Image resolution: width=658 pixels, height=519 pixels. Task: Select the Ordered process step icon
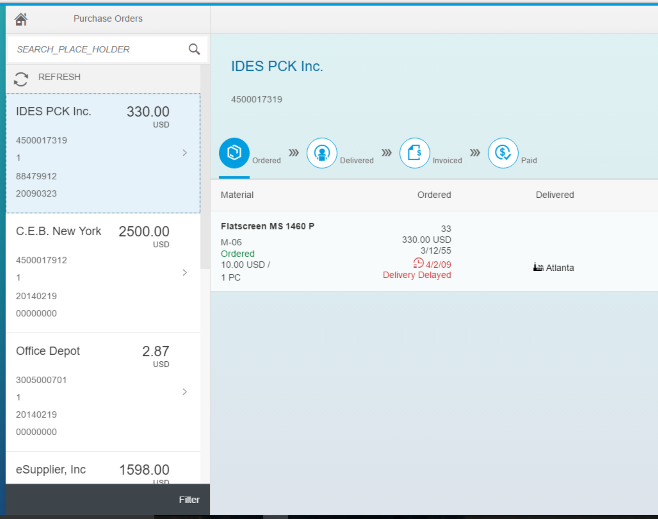234,153
